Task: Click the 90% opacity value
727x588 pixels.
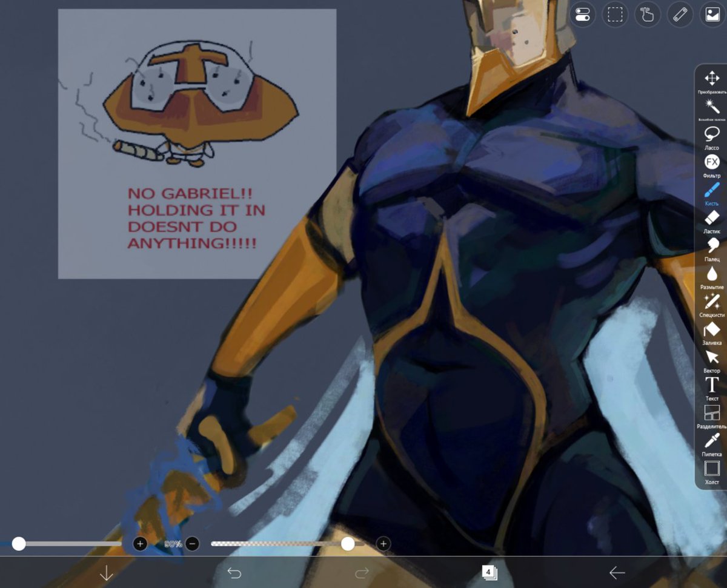Action: click(x=173, y=544)
